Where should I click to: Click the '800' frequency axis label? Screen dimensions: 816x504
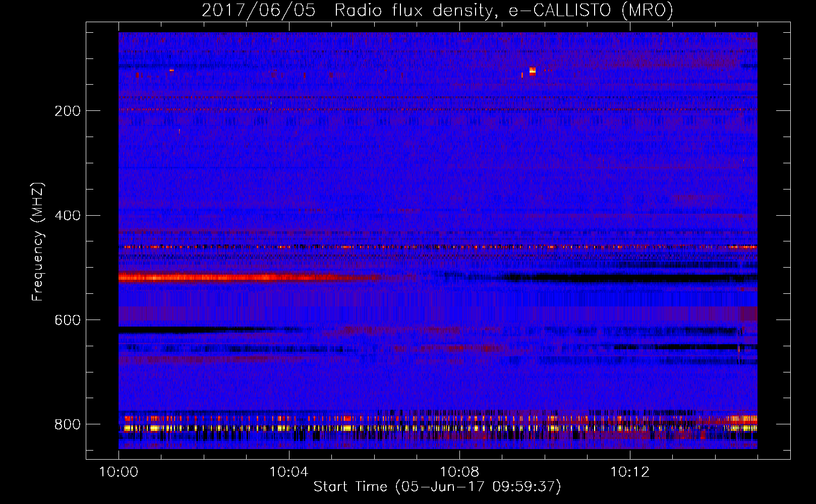tap(68, 424)
